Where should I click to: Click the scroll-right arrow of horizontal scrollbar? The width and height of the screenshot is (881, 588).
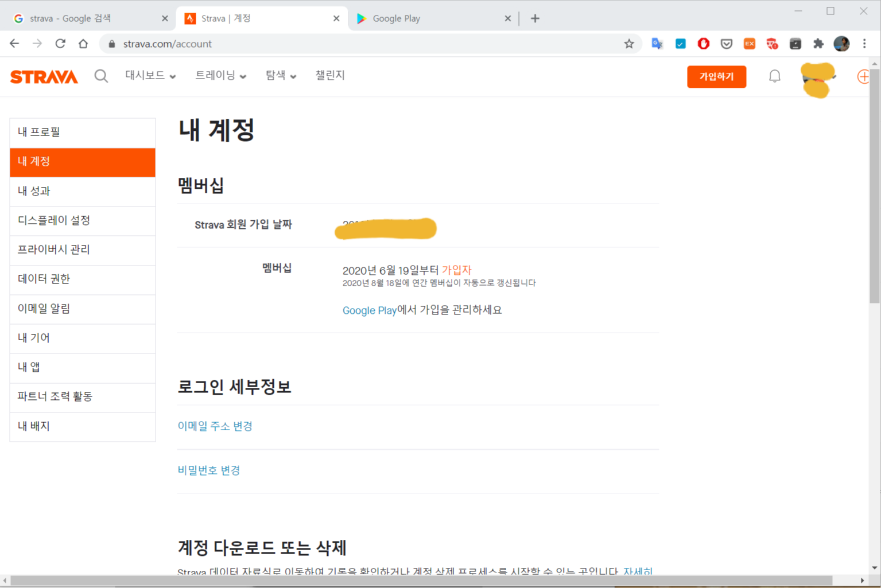863,581
